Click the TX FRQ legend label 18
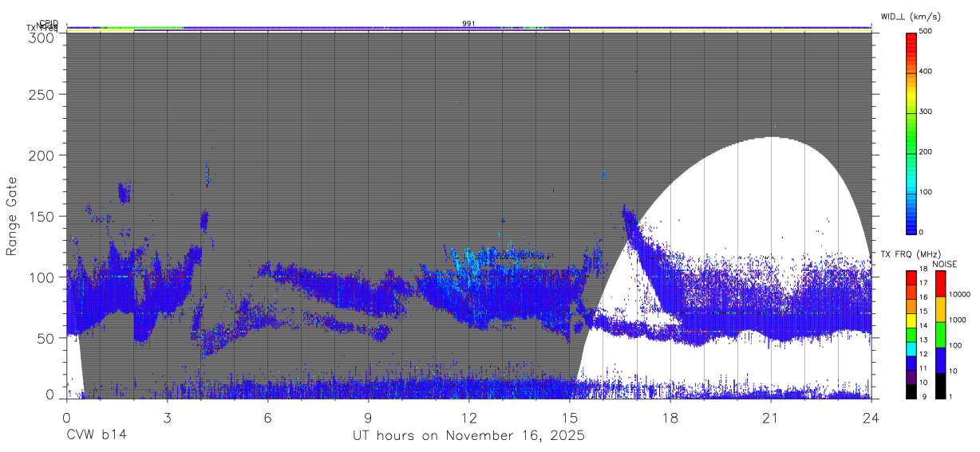This screenshot has width=980, height=452. pos(923,269)
